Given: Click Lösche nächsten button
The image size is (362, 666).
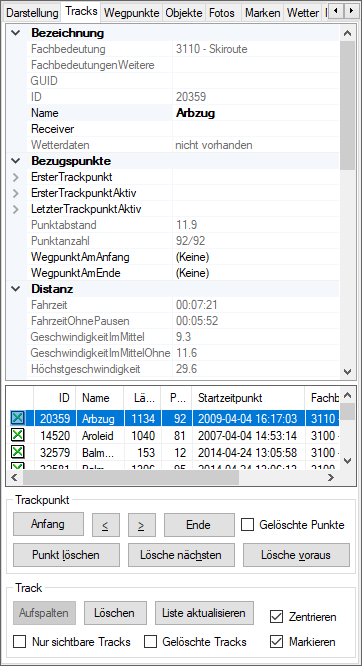Looking at the screenshot, I should click(181, 555).
